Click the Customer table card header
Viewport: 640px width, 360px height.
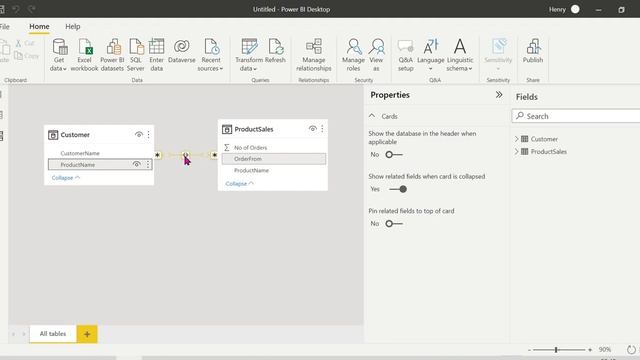(x=99, y=135)
